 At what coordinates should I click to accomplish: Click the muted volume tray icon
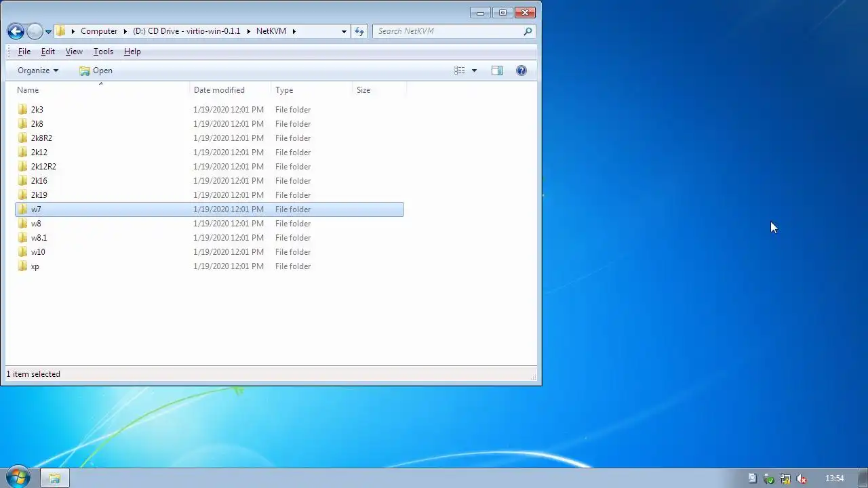(802, 479)
